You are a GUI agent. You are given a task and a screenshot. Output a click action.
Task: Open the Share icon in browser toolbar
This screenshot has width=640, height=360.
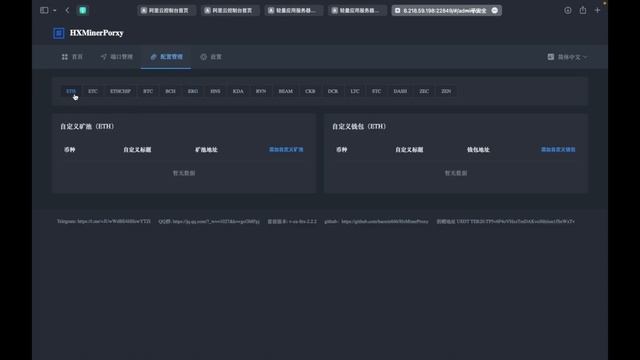pos(583,10)
